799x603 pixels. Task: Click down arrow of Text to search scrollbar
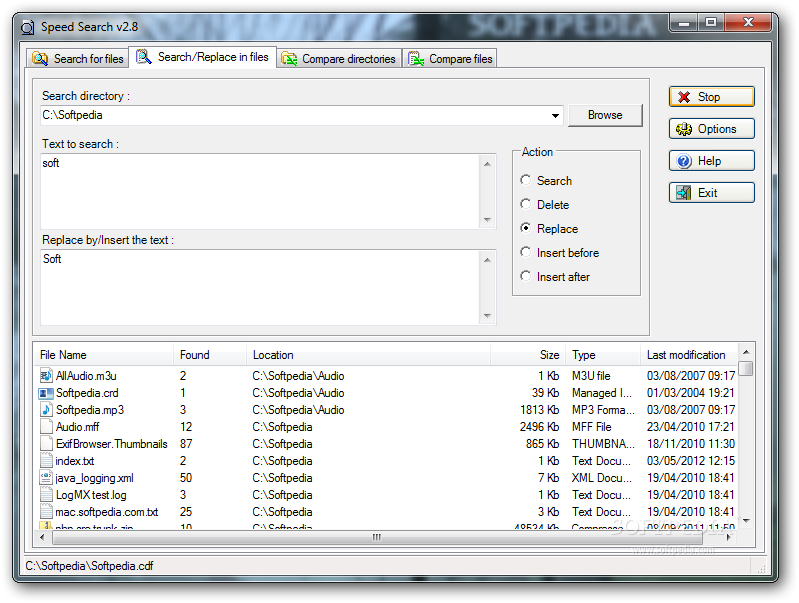[x=487, y=220]
